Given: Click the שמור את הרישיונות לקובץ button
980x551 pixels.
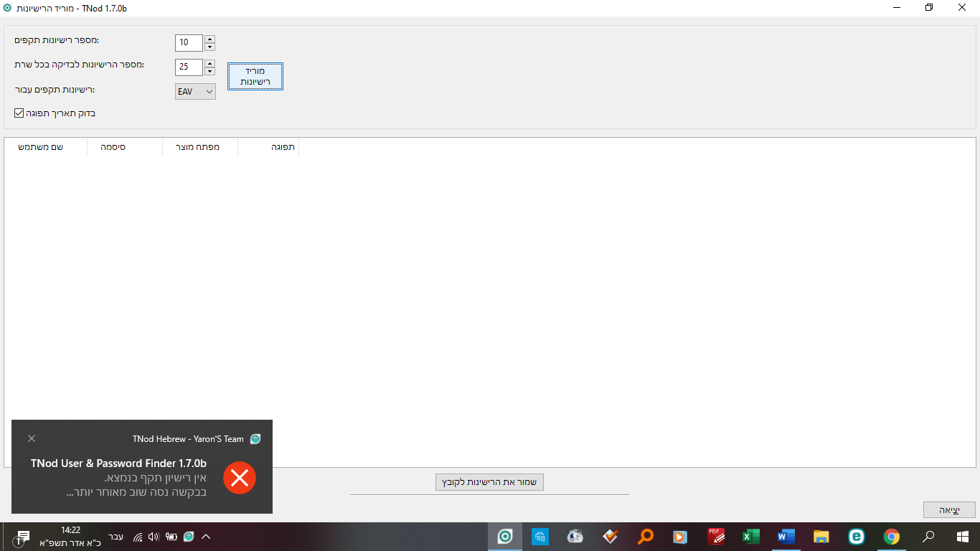Looking at the screenshot, I should coord(489,482).
